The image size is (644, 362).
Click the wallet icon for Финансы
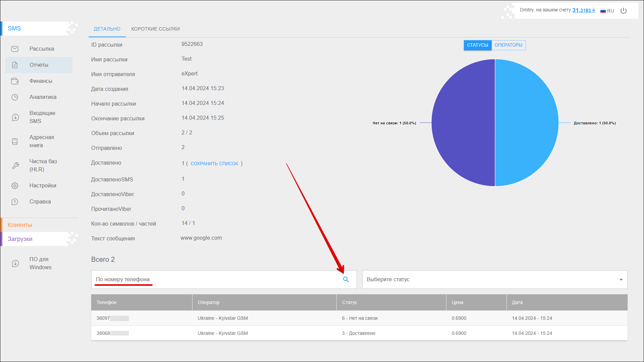15,81
